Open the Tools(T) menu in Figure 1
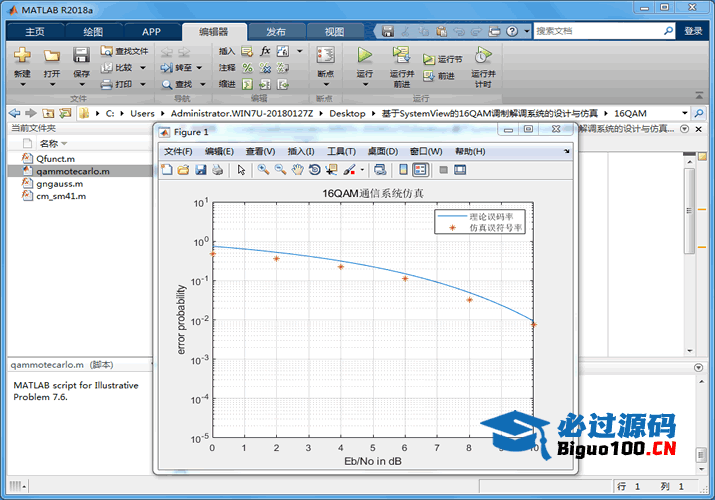Viewport: 715px width, 500px height. coord(341,151)
